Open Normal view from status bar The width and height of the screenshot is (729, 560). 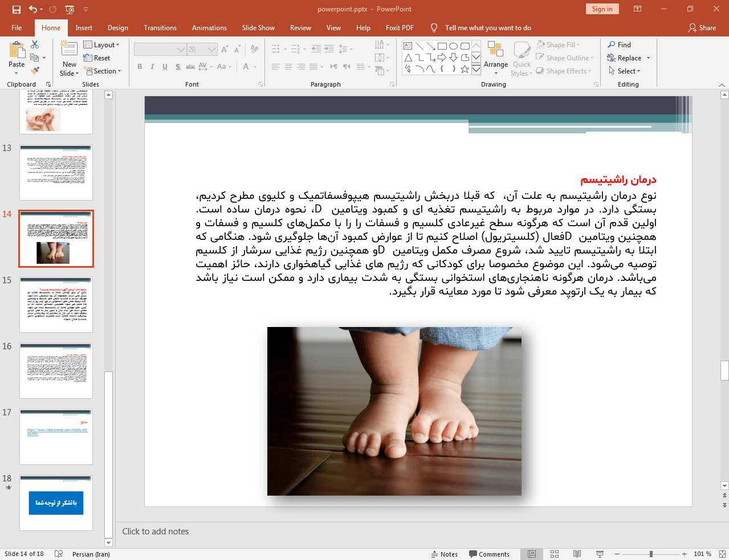[532, 554]
